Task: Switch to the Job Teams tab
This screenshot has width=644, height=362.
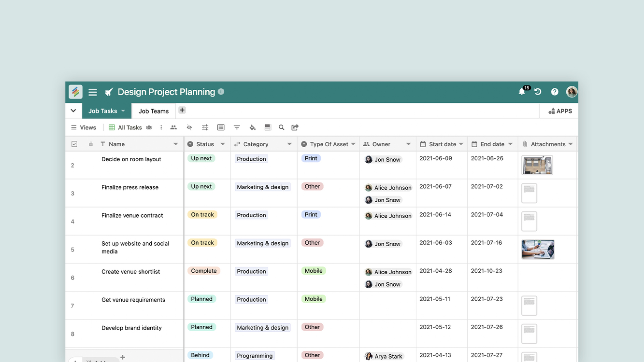Action: coord(154,111)
